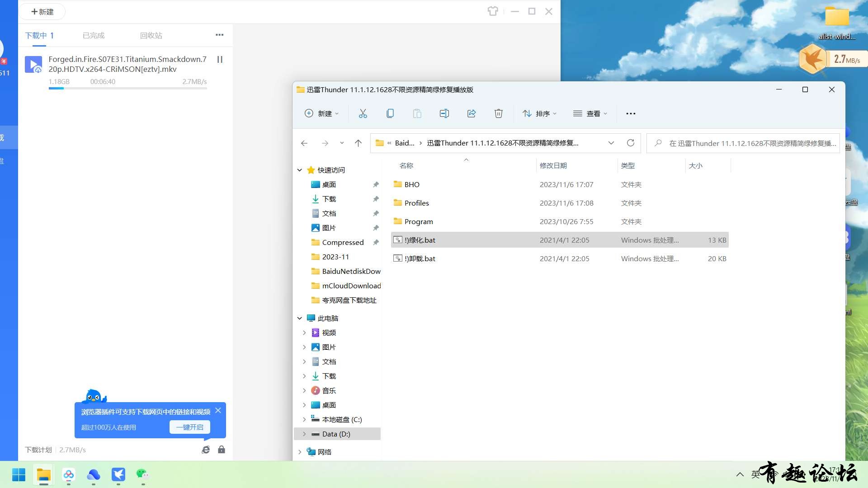Open the 排序 sort dropdown
This screenshot has width=868, height=488.
(540, 113)
